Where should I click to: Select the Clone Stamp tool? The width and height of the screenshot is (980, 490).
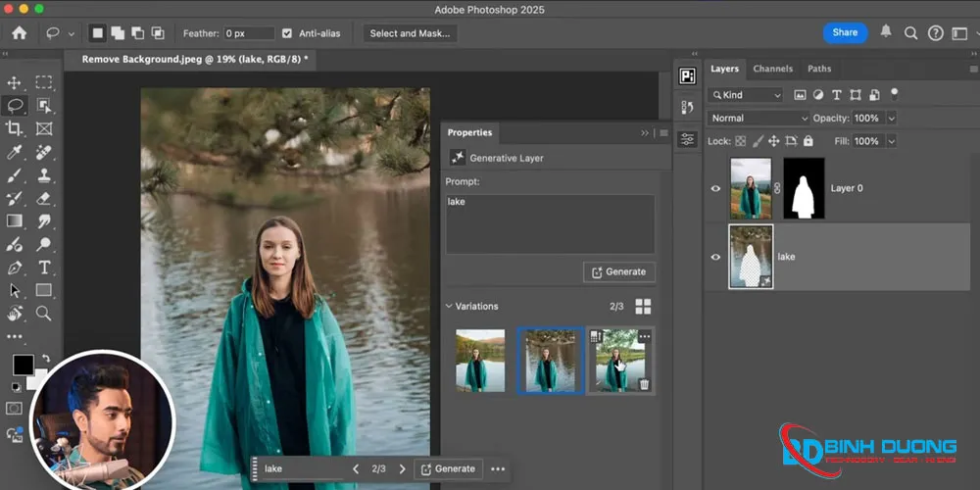tap(44, 175)
